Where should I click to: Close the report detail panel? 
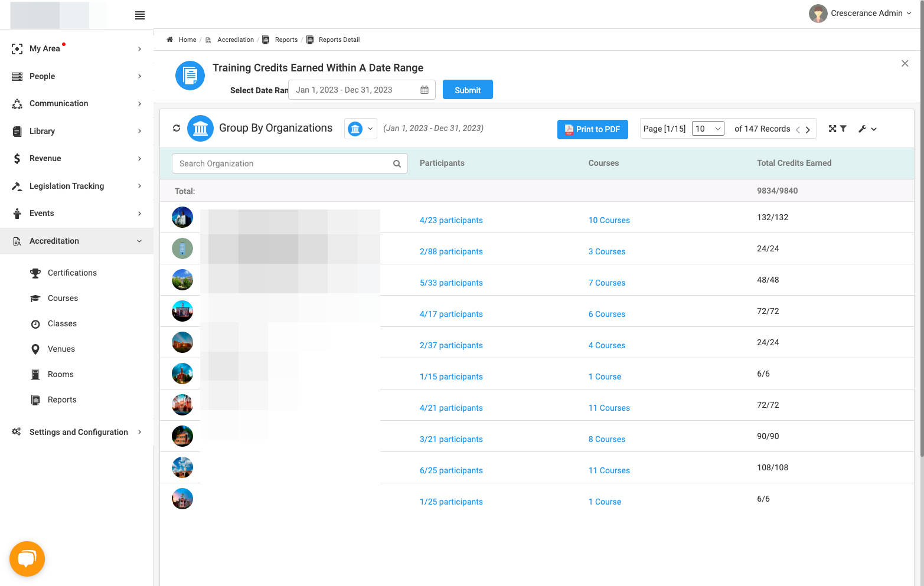coord(905,63)
